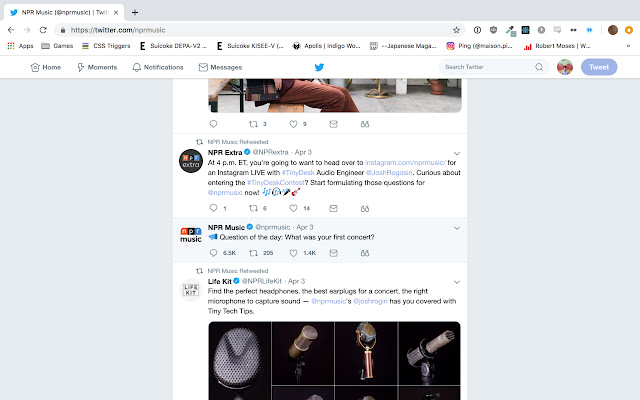Reply to the top image tweet

213,124
